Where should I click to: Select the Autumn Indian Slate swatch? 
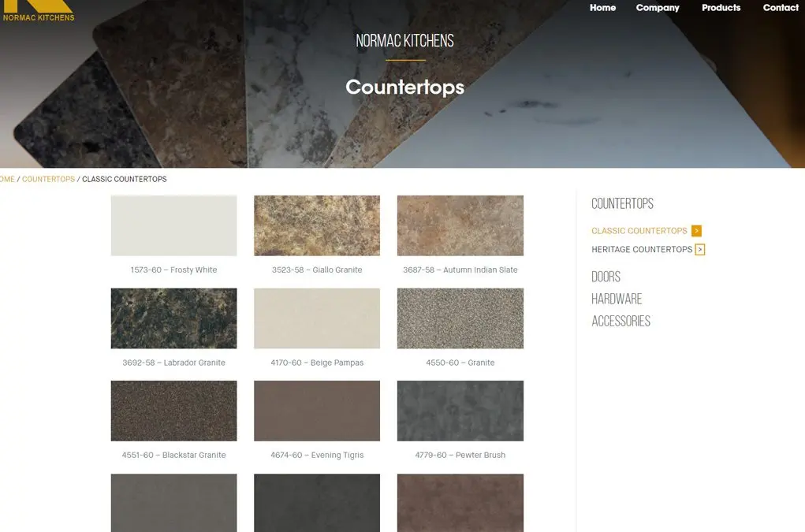click(x=460, y=225)
